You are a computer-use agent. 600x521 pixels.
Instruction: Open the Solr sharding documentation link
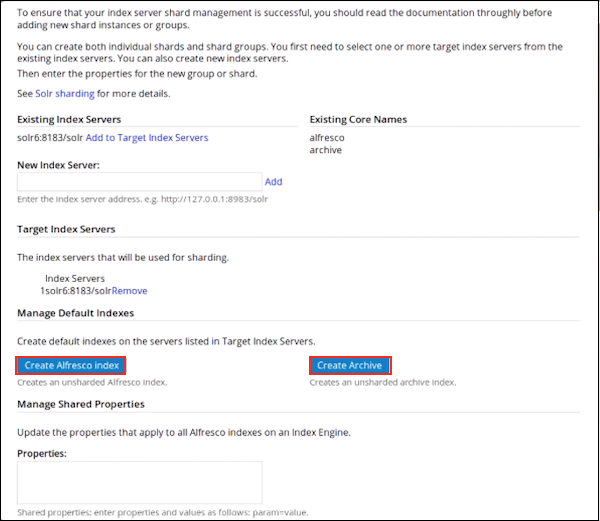(x=64, y=94)
